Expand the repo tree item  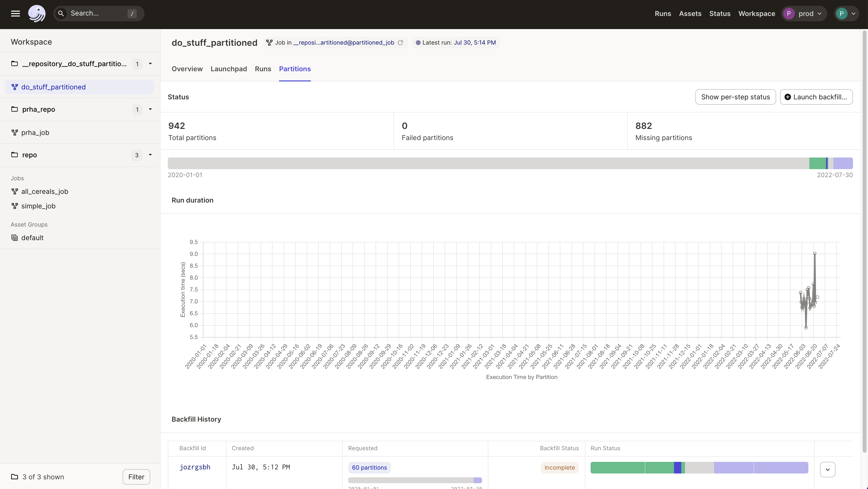(x=151, y=155)
